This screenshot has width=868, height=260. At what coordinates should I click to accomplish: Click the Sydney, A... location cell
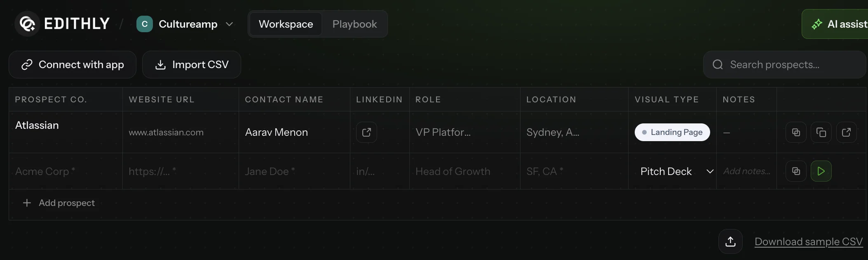574,132
